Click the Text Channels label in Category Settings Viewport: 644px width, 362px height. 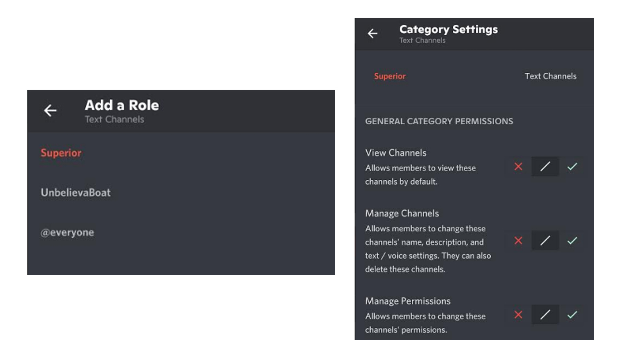tap(551, 76)
